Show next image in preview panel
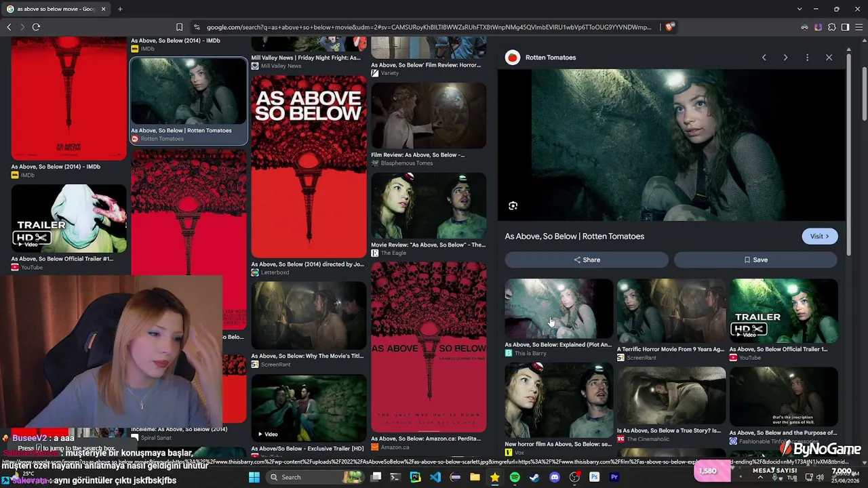This screenshot has width=868, height=488. (x=785, y=58)
